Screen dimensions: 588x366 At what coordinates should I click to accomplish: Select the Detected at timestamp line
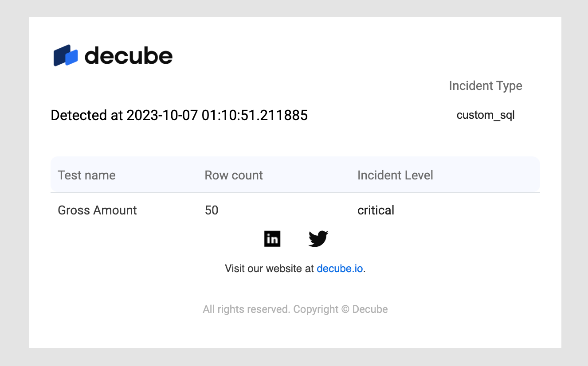click(179, 115)
